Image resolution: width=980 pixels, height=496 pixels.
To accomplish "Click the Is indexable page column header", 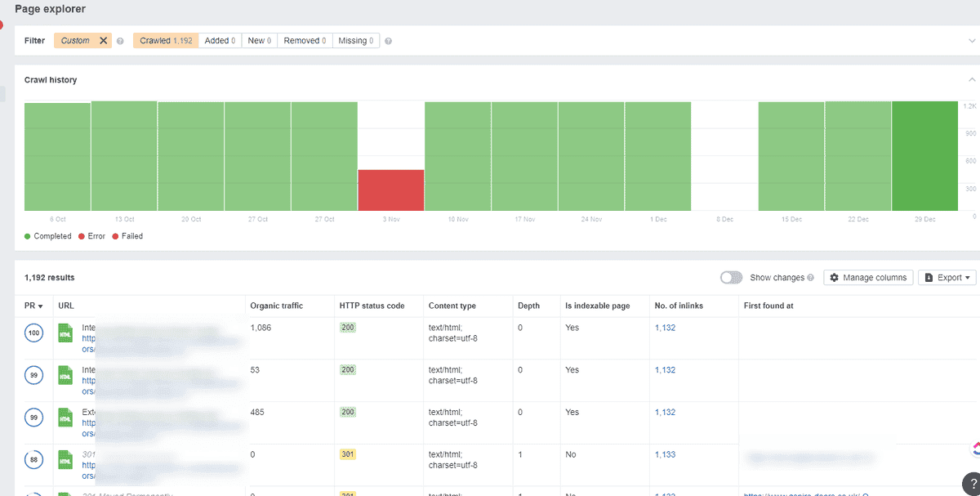I will [x=598, y=306].
